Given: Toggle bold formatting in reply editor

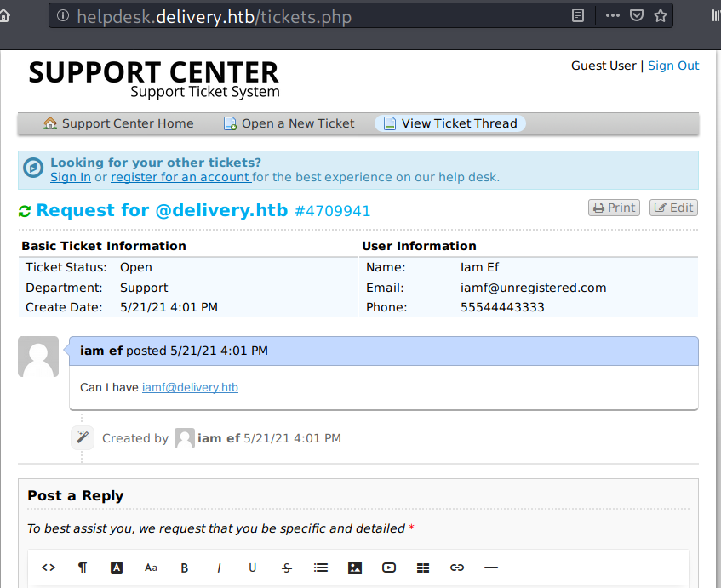Looking at the screenshot, I should (x=185, y=568).
